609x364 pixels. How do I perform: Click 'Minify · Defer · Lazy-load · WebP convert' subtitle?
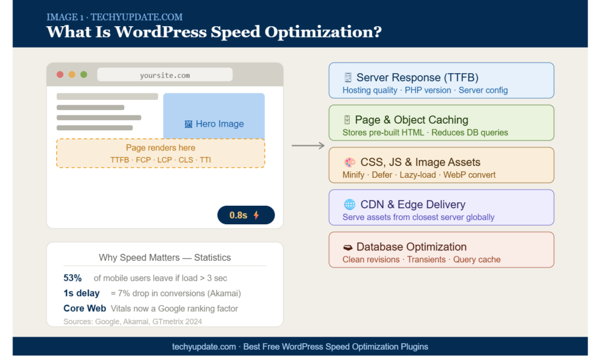click(x=419, y=175)
